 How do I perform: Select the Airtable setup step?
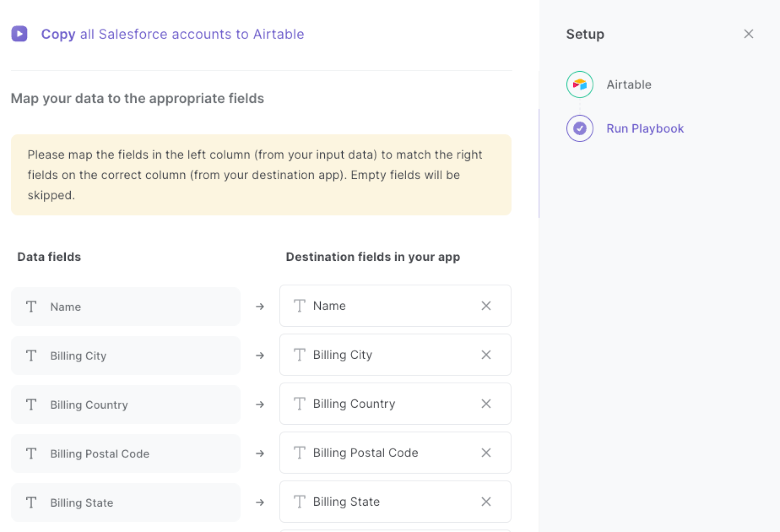tap(628, 84)
